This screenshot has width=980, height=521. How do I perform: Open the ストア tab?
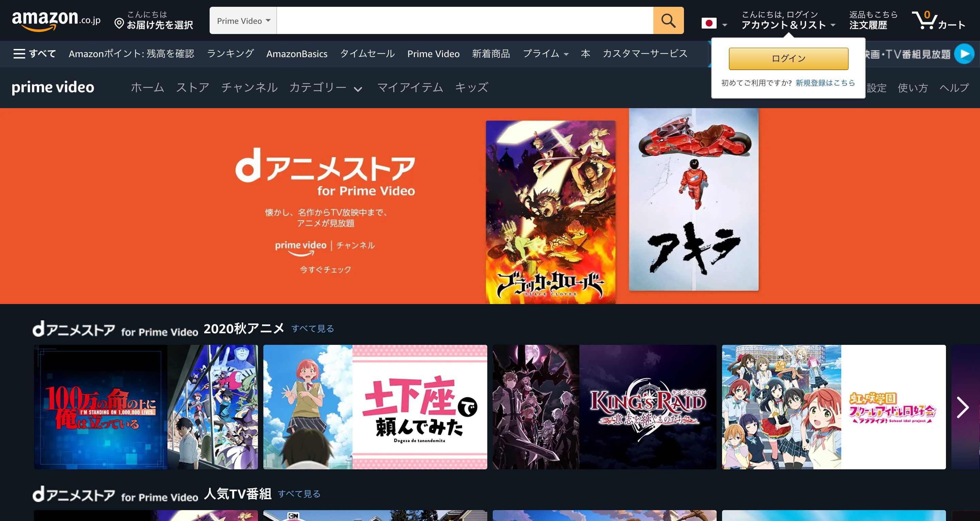pos(193,87)
